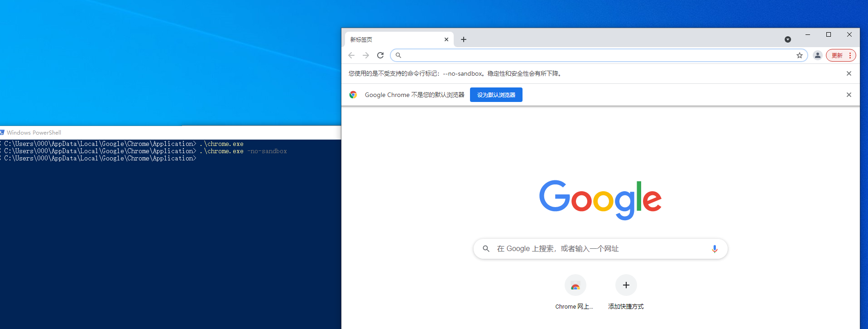Minimize the Chrome window

point(808,34)
